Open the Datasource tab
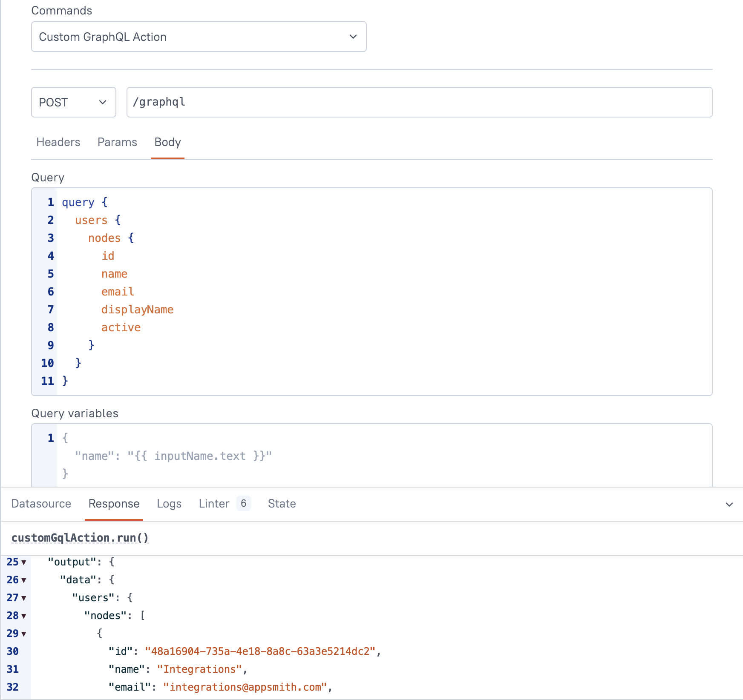743x700 pixels. coord(41,504)
